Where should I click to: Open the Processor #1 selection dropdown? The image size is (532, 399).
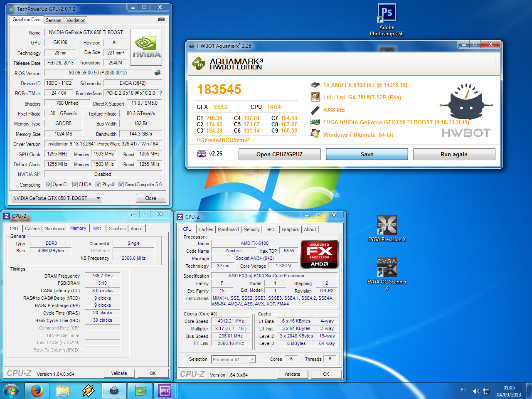tap(234, 360)
